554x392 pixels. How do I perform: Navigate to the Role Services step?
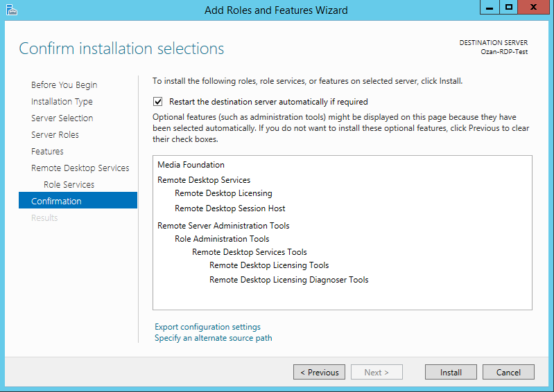click(x=69, y=185)
